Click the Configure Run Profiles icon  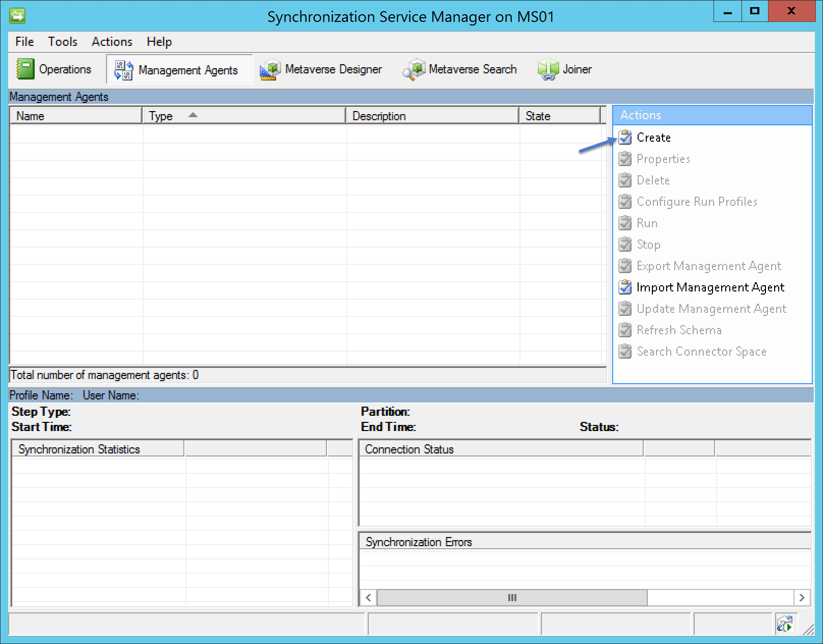[625, 201]
